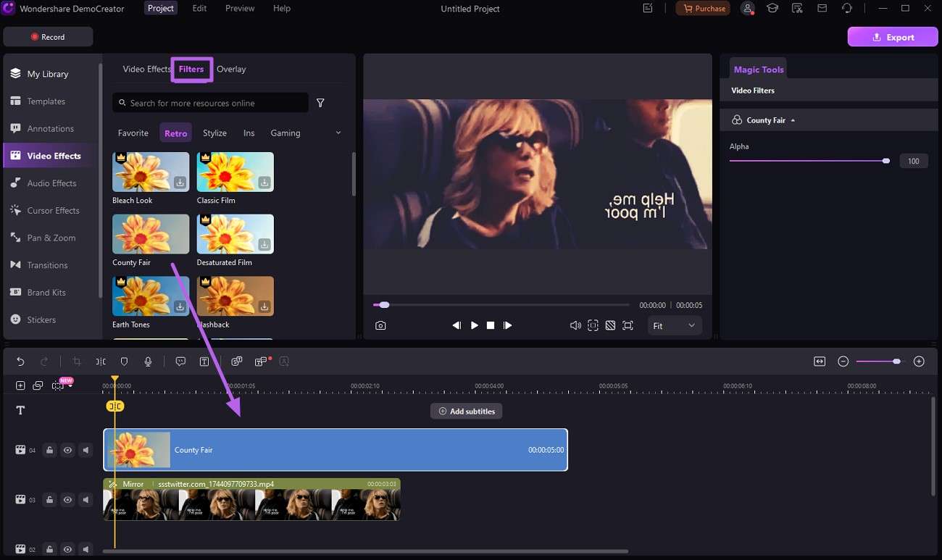Click the undo arrow in timeline toolbar
Viewport: 942px width, 560px height.
(x=20, y=362)
